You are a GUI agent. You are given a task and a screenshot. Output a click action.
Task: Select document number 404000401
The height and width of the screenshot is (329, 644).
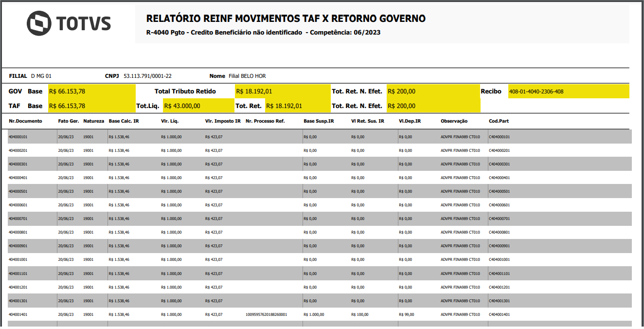click(18, 178)
